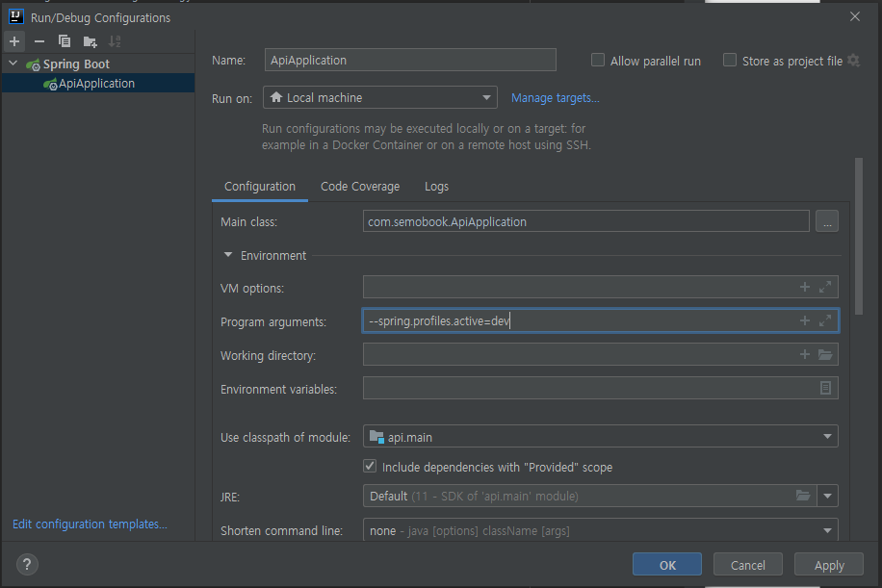Image resolution: width=882 pixels, height=588 pixels.
Task: Move configuration into new folder
Action: [90, 41]
